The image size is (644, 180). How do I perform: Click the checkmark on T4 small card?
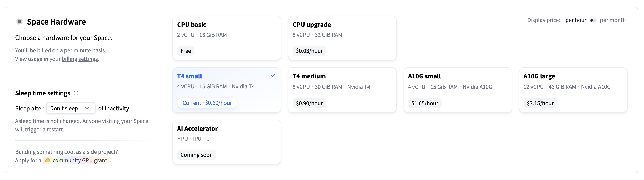pyautogui.click(x=273, y=75)
